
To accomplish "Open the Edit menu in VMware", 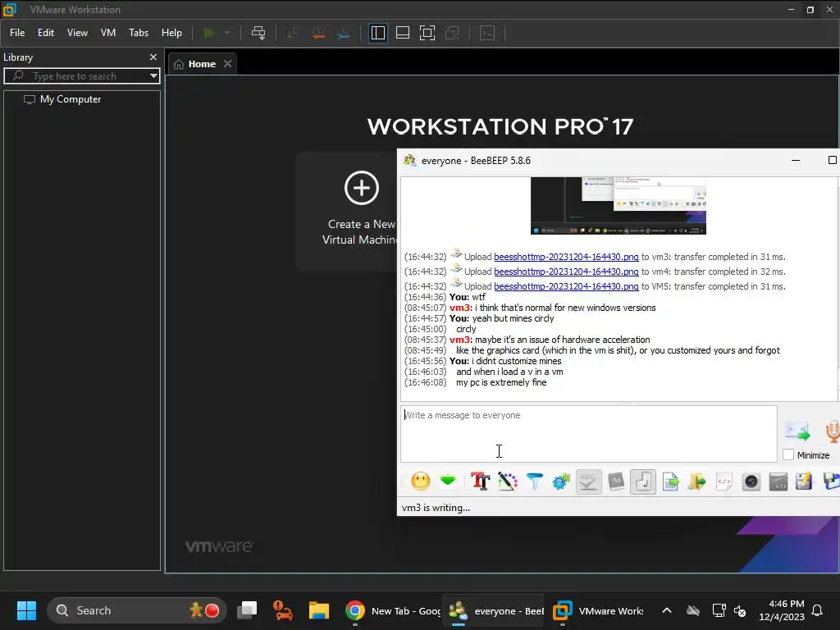I will (46, 33).
